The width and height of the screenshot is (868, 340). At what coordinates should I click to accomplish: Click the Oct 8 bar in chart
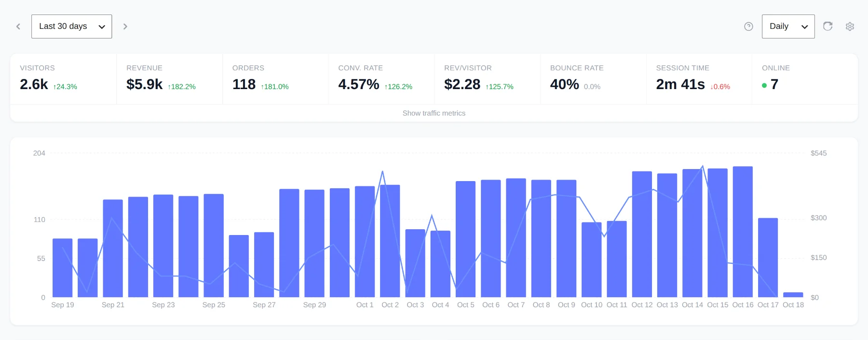pos(541,239)
